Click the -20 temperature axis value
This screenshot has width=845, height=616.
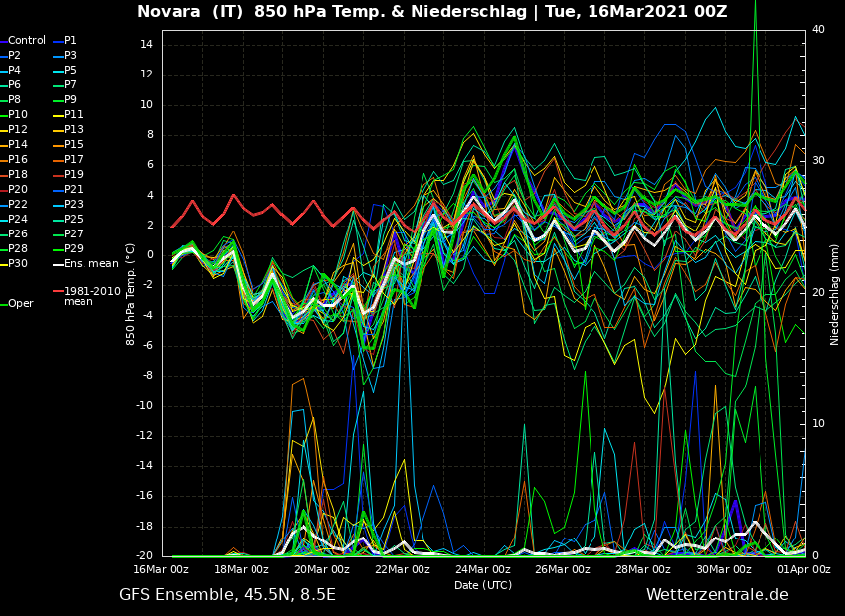point(144,555)
